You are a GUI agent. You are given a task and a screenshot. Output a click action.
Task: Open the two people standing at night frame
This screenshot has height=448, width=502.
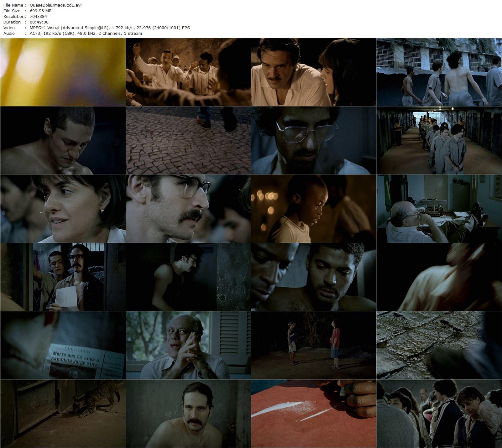(x=313, y=345)
